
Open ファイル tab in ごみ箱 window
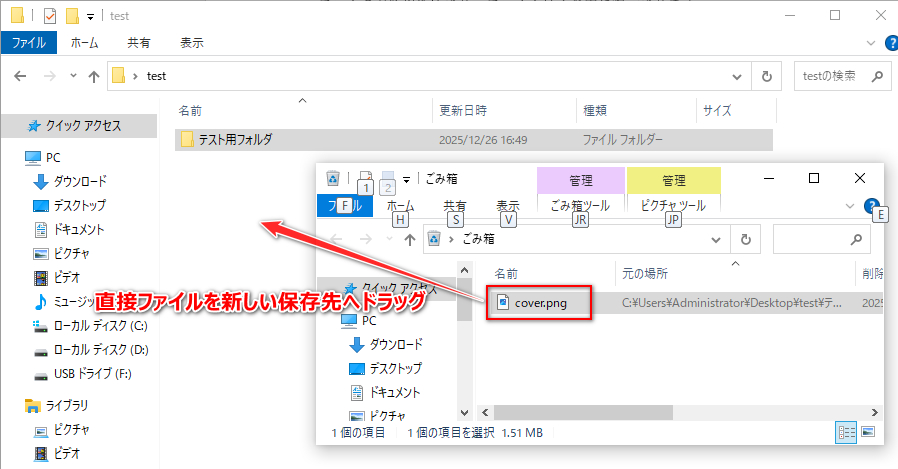point(345,206)
